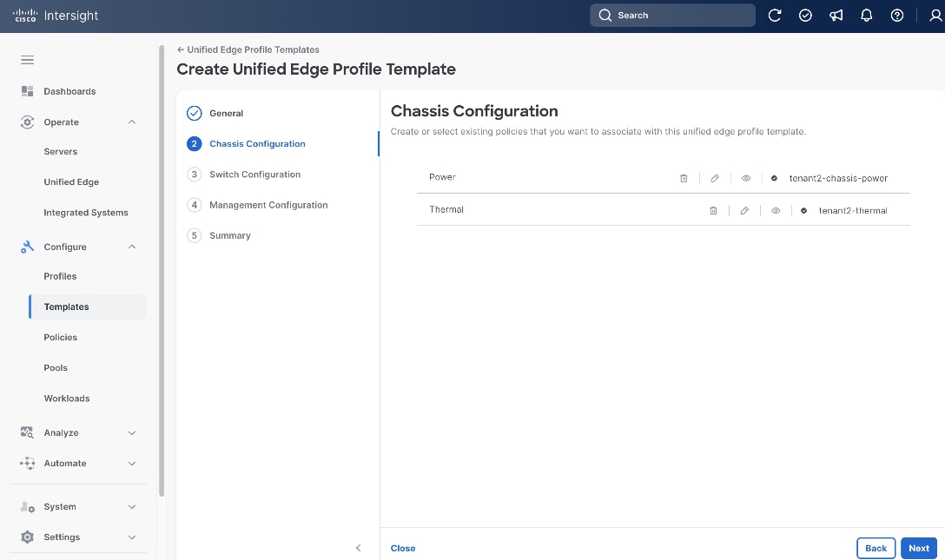
Task: Click the tenant2-chassis-power policy name
Action: point(838,178)
